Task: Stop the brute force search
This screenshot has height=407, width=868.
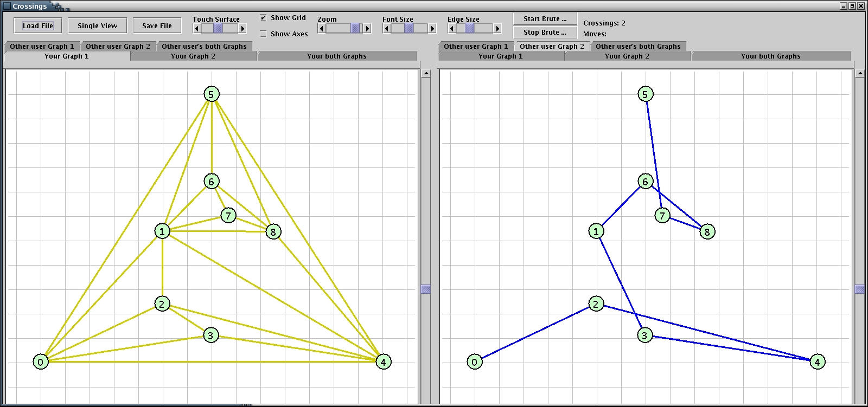Action: [545, 32]
